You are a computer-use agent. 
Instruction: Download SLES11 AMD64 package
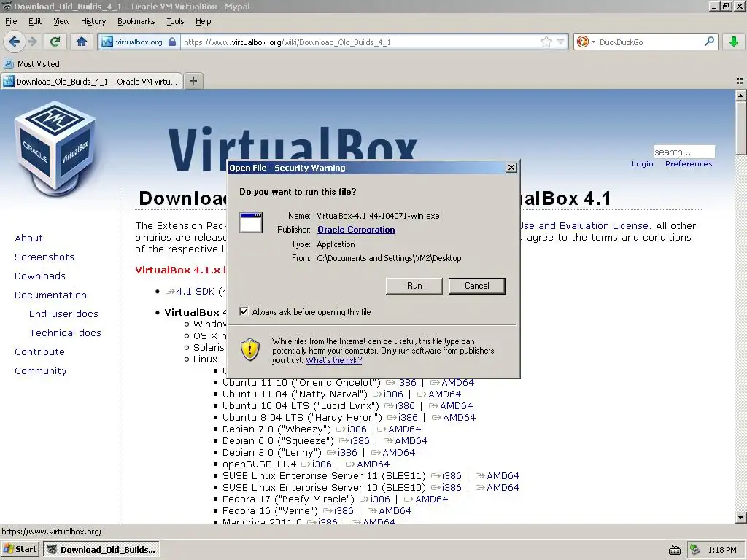point(498,475)
